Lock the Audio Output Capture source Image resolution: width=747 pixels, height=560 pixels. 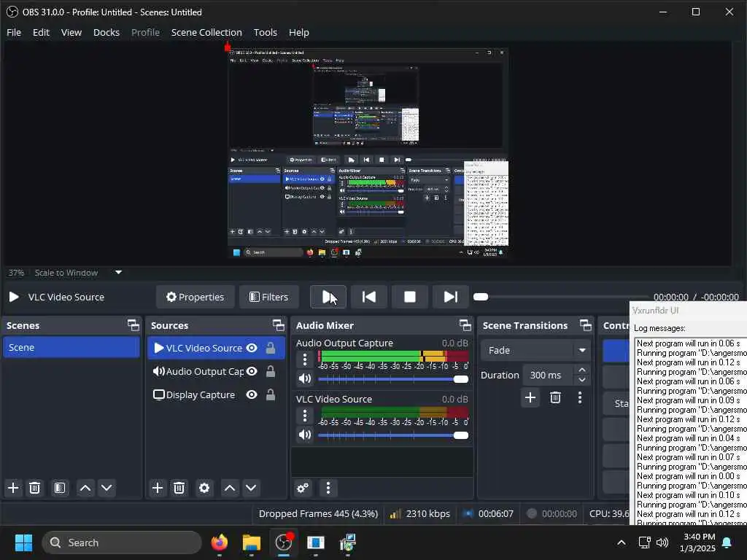point(270,371)
